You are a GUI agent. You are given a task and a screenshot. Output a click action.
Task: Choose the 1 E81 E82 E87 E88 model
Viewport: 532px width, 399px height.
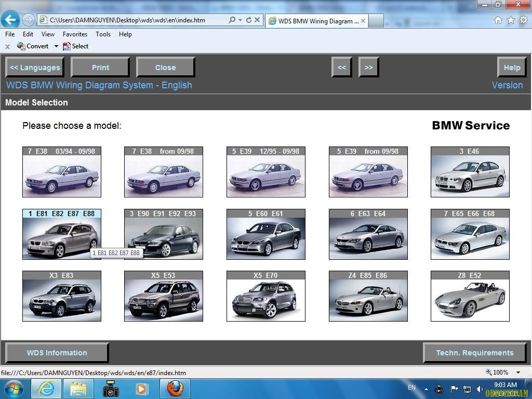(x=62, y=234)
